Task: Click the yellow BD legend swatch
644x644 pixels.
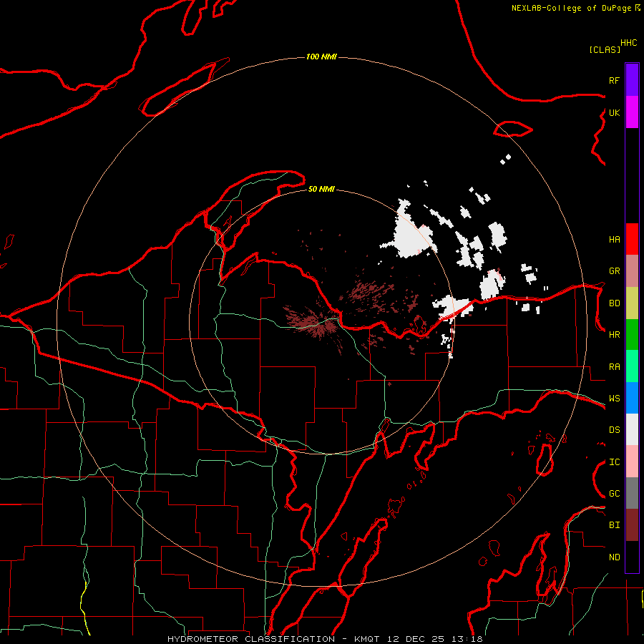Action: point(632,303)
